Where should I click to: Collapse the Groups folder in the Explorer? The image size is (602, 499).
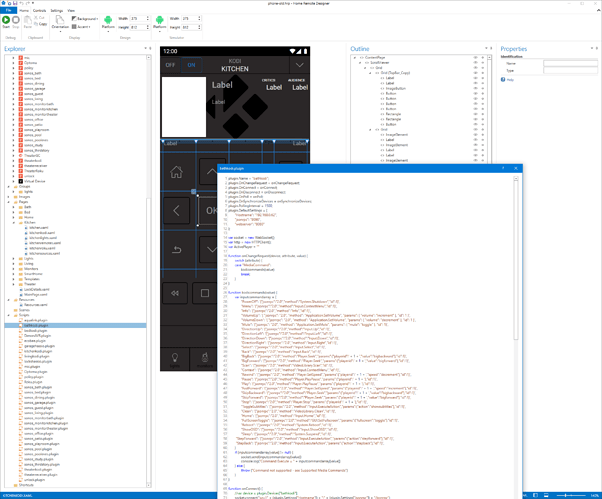(8, 186)
